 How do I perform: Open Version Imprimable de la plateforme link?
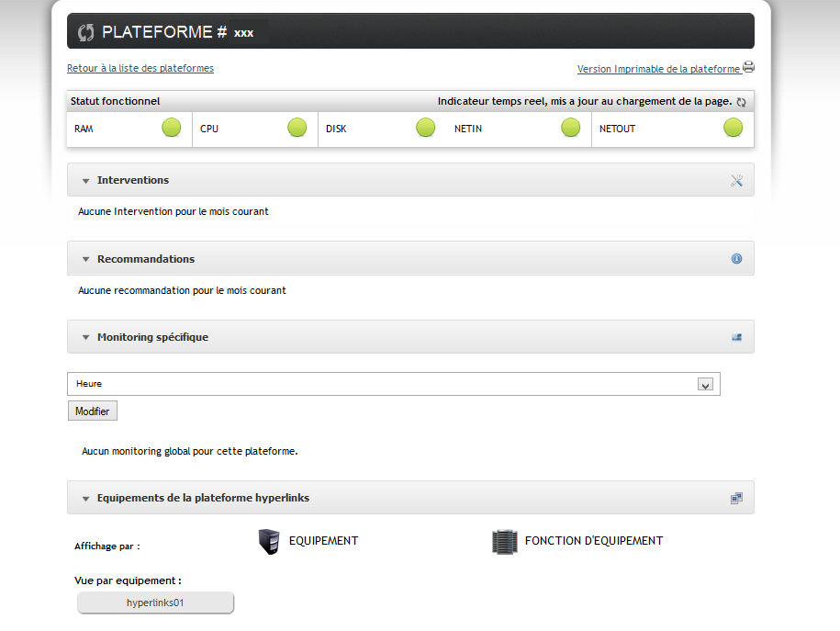[x=658, y=69]
